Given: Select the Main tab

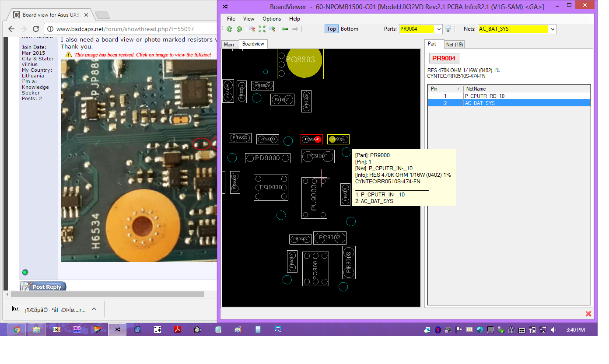Looking at the screenshot, I should pos(229,45).
